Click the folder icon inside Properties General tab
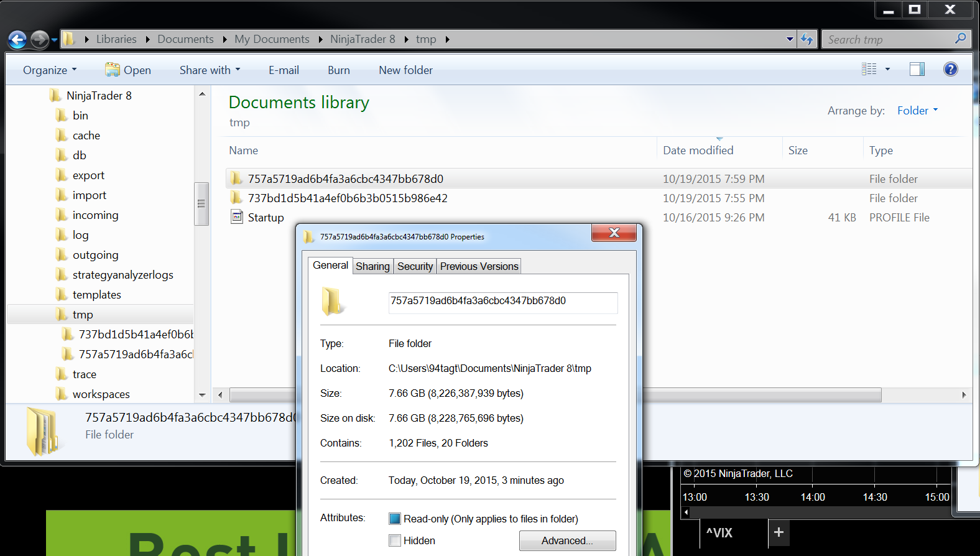 pyautogui.click(x=332, y=301)
